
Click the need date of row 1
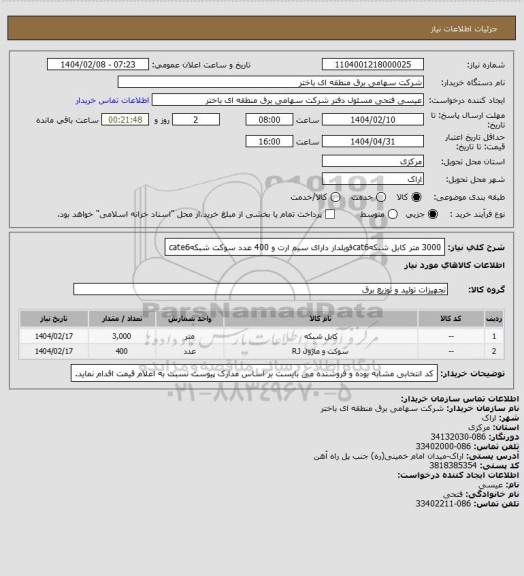tap(54, 336)
